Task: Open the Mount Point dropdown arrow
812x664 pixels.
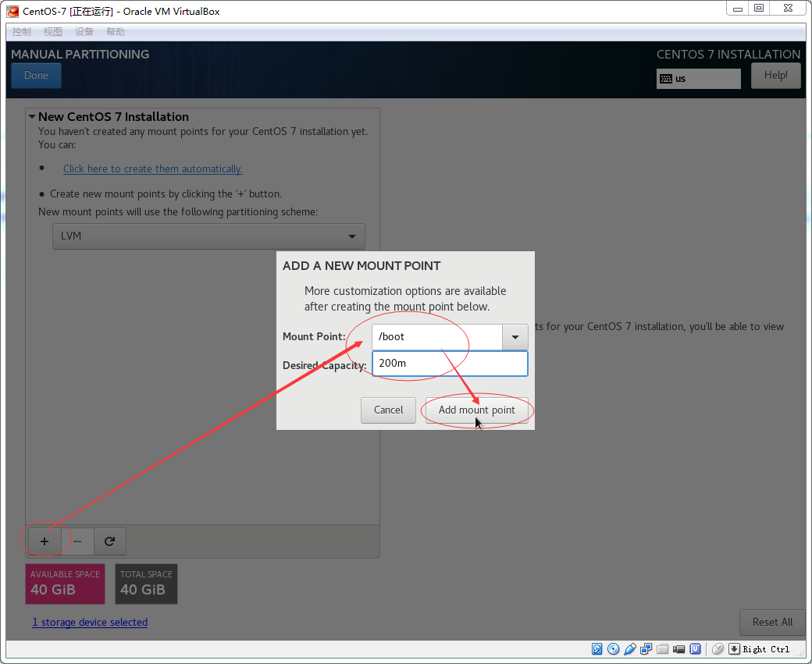Action: coord(515,337)
